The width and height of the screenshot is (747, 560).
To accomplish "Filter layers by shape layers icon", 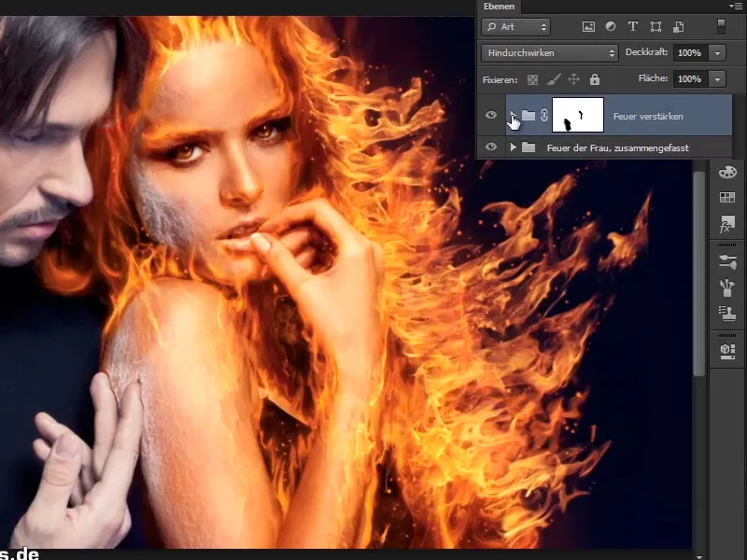I will coord(655,27).
